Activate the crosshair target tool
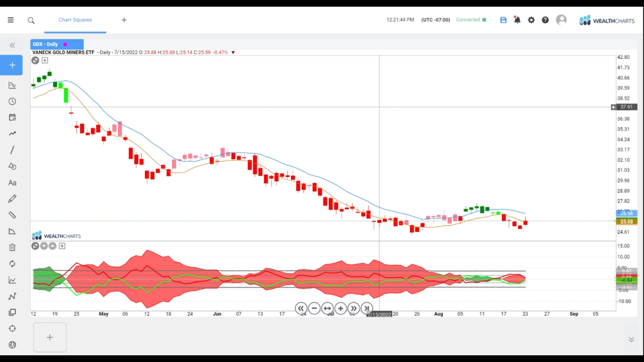644x362 pixels. coord(12,328)
